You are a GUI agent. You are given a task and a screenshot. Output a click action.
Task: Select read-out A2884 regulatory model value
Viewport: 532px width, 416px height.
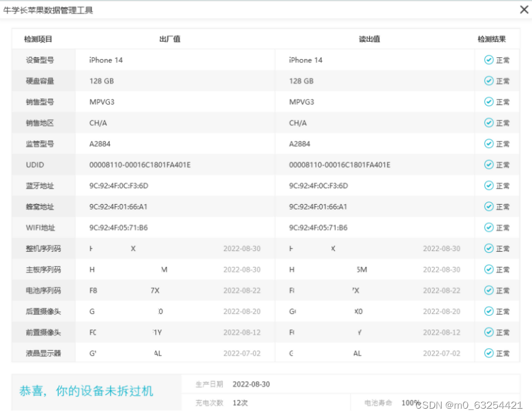click(299, 144)
